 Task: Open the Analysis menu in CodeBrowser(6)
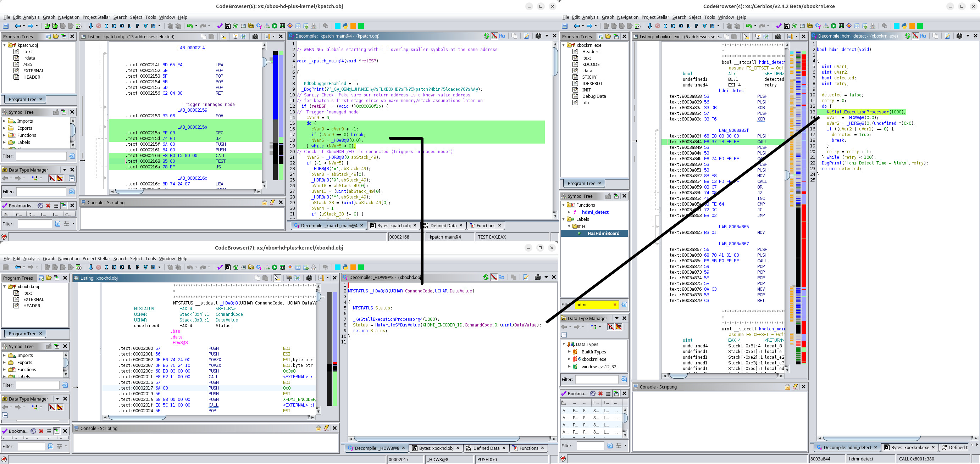[31, 17]
